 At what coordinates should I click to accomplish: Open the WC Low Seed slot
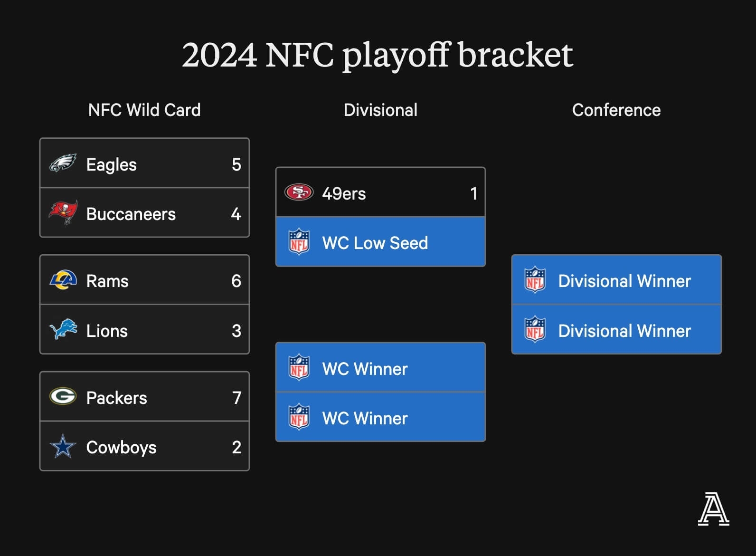pyautogui.click(x=380, y=242)
